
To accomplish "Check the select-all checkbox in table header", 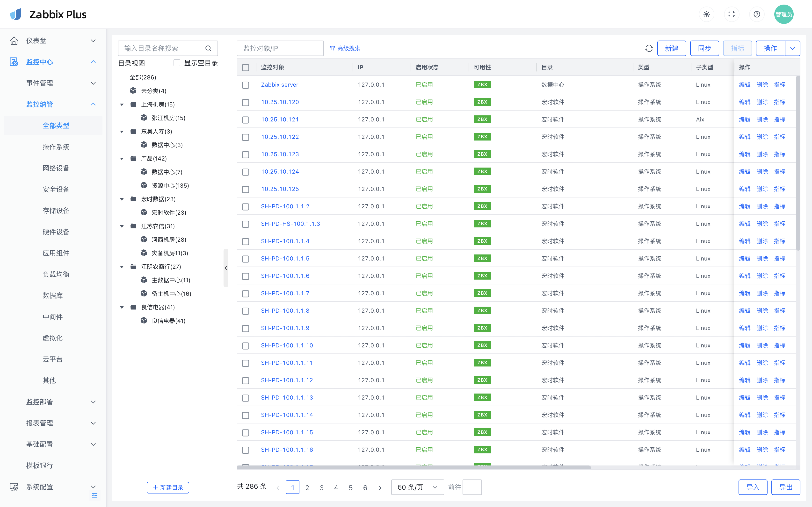I will coord(246,67).
